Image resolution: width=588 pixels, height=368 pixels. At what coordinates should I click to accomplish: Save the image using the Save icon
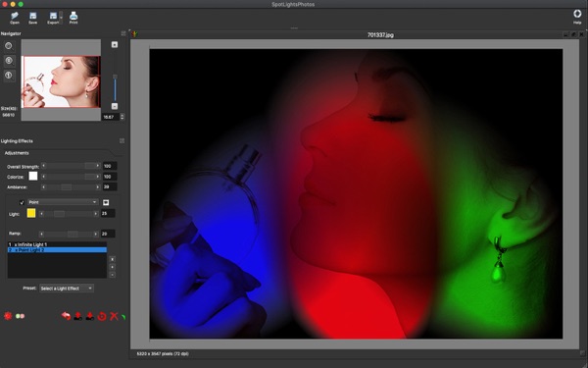(33, 18)
